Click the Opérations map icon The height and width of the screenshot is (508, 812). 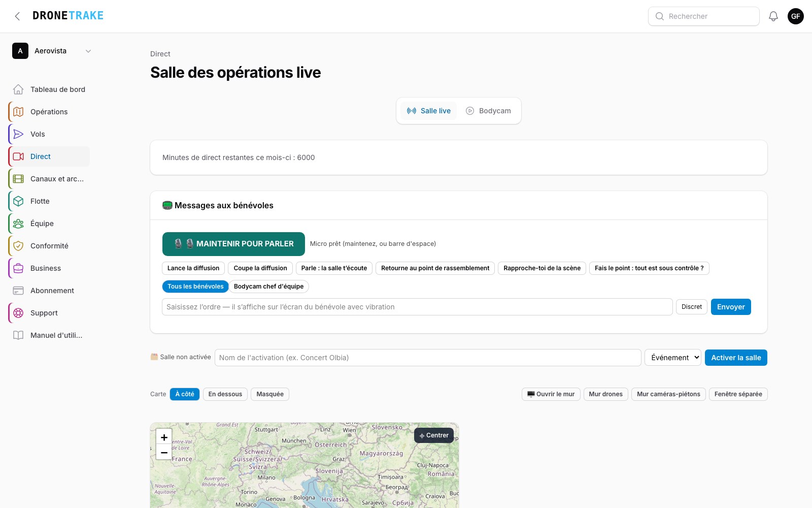[x=18, y=112]
